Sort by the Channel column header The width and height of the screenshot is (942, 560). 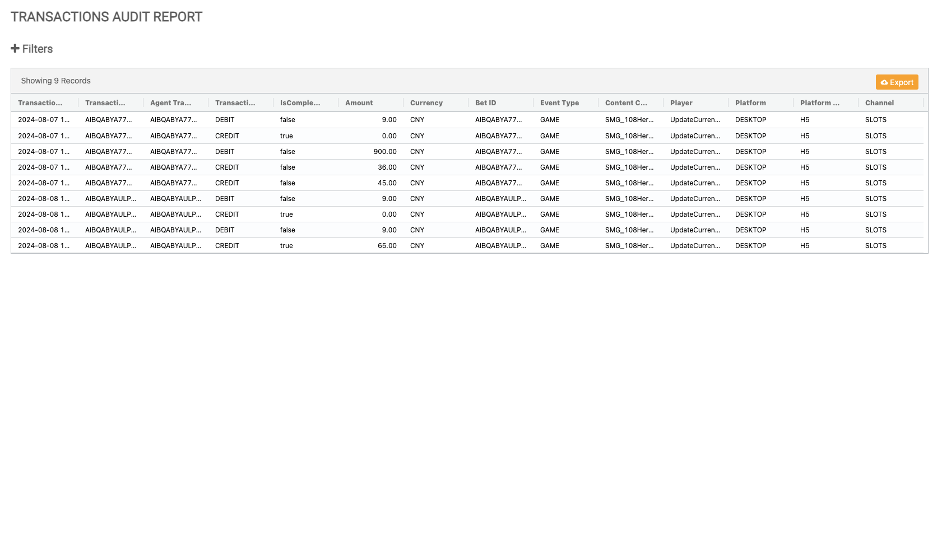click(879, 103)
